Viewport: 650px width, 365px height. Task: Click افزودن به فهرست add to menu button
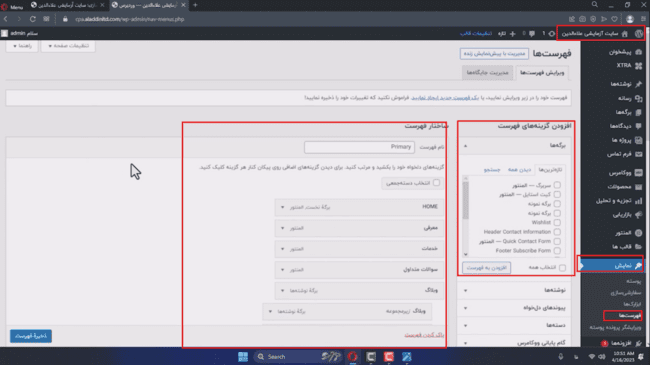tap(487, 268)
